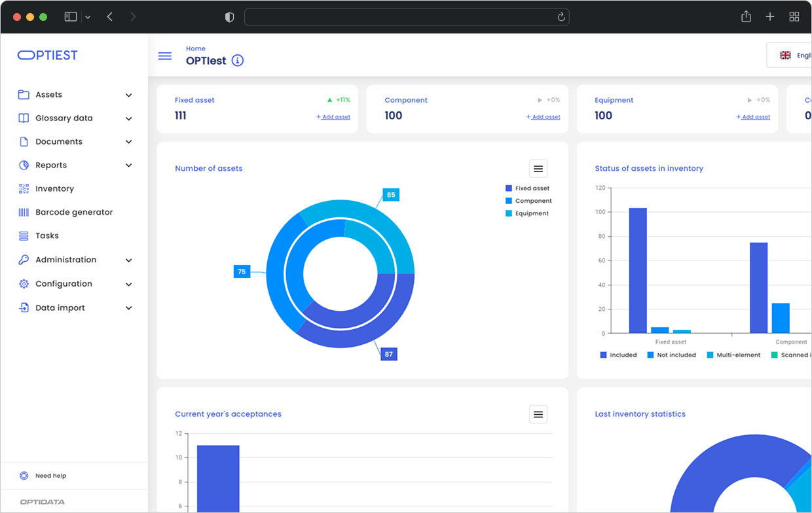
Task: Toggle Included legend in status chart
Action: tap(619, 355)
